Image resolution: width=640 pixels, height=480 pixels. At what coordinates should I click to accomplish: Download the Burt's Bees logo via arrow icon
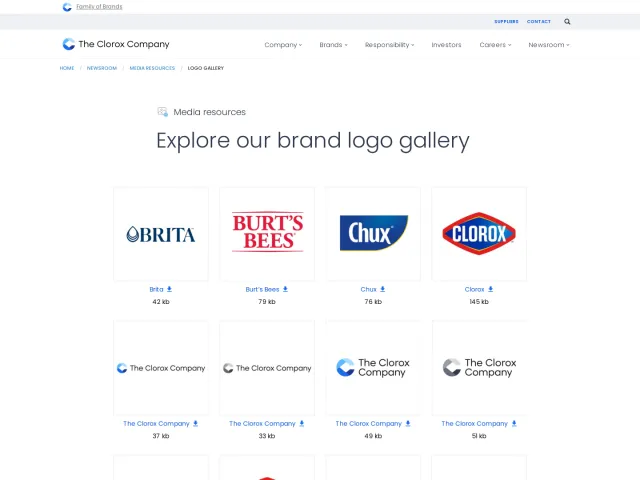click(285, 289)
